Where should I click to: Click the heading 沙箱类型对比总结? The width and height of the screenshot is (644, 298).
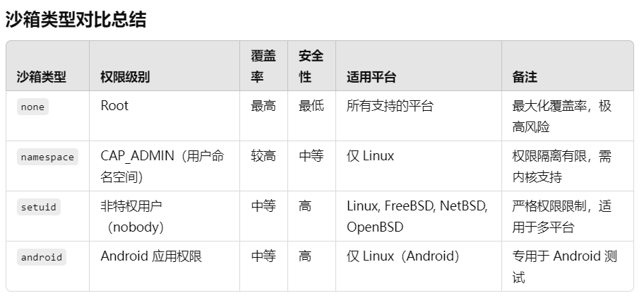tap(76, 19)
